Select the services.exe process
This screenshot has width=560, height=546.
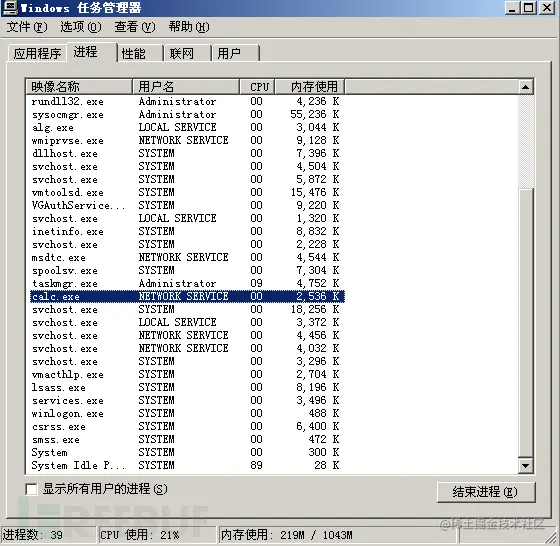tap(187, 400)
